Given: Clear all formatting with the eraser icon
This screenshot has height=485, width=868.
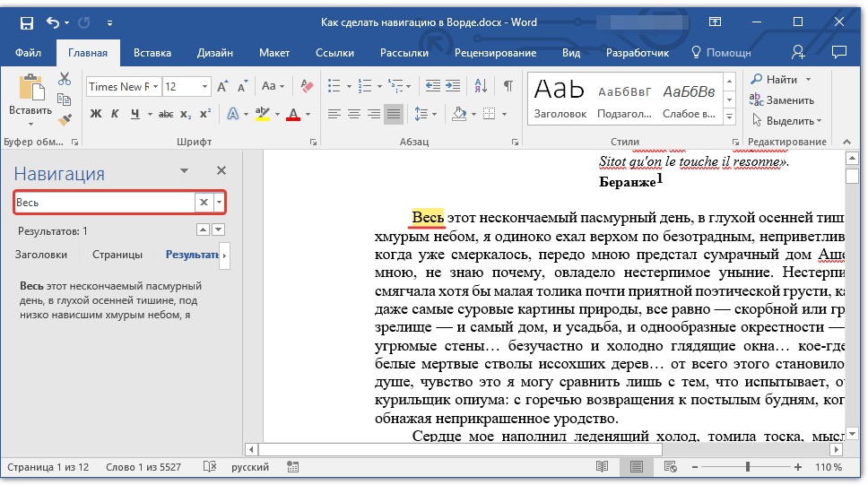Looking at the screenshot, I should click(x=307, y=86).
